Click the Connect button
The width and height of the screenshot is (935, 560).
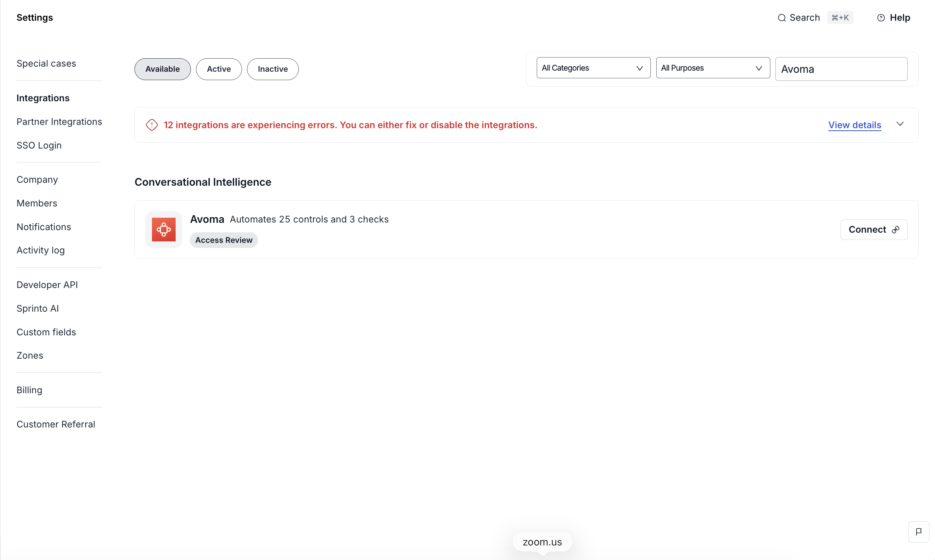pos(873,229)
